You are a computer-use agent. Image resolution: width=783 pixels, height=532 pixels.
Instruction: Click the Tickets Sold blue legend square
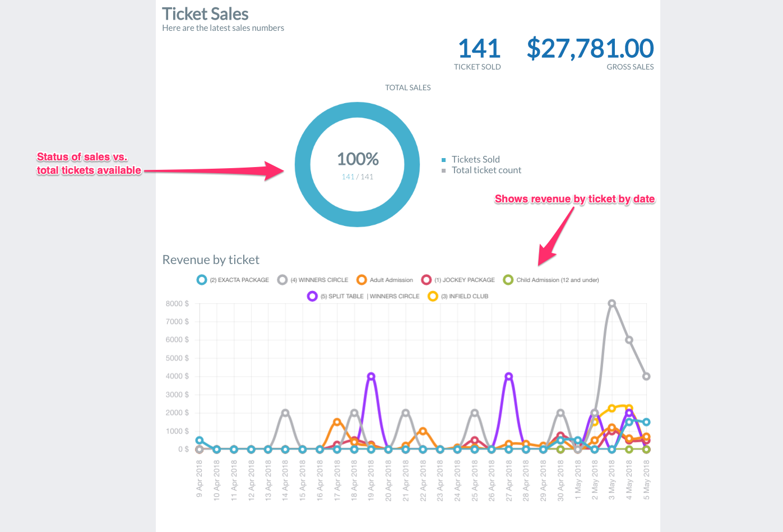[444, 159]
